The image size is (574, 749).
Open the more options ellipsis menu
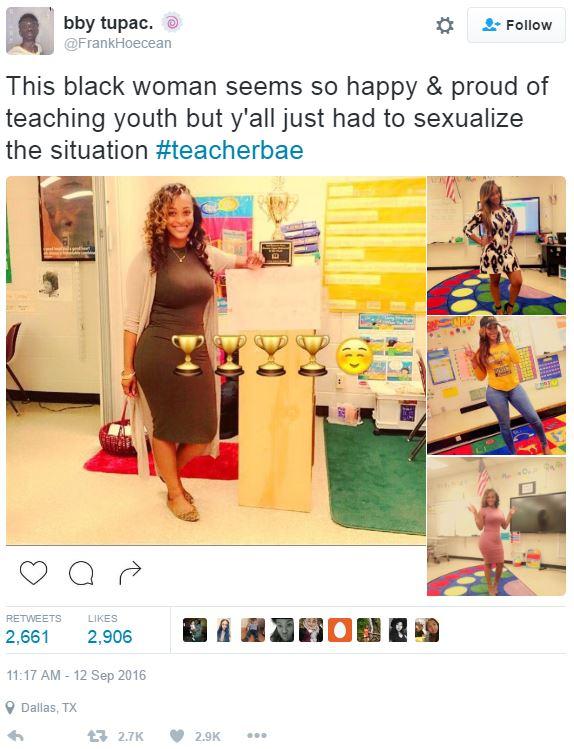[257, 736]
